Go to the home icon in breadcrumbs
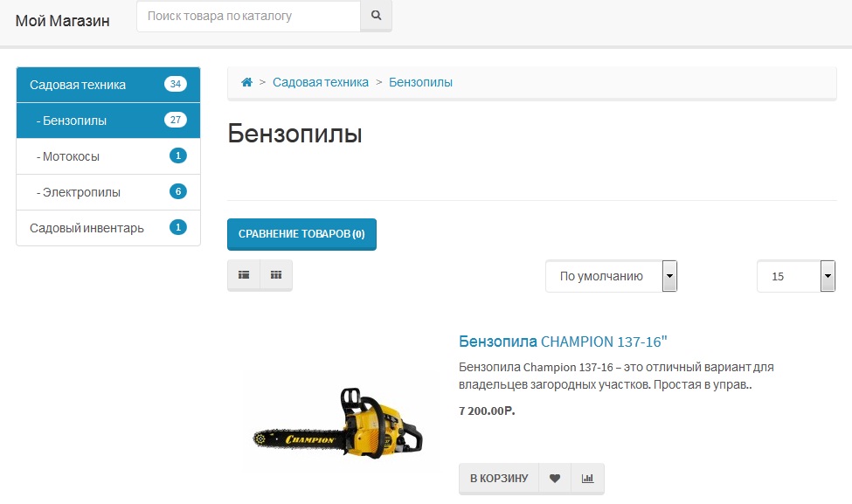The height and width of the screenshot is (504, 852). coord(246,82)
